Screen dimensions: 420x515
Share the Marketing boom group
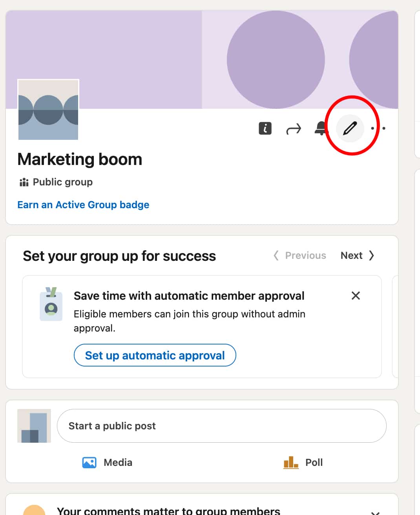click(293, 128)
